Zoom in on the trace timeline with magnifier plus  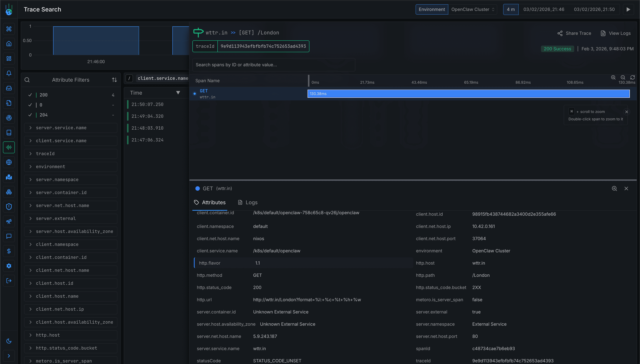coord(613,78)
